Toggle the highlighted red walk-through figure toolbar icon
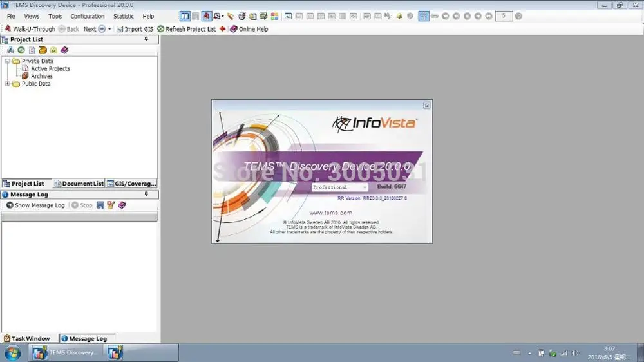 coord(206,16)
